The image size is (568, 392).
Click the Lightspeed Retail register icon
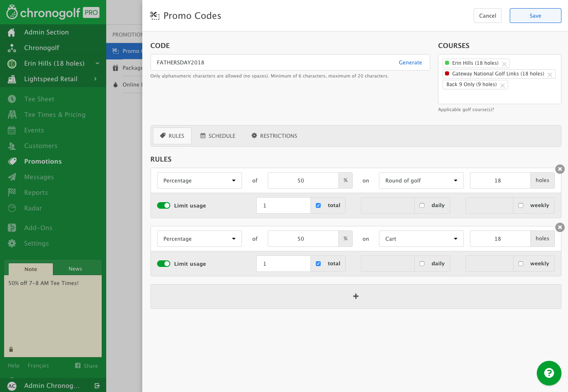point(12,79)
